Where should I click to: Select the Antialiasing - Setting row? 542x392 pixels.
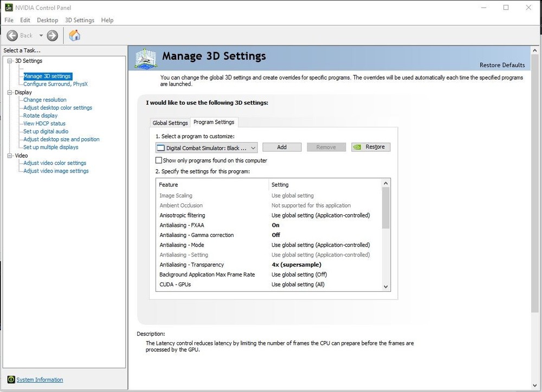coord(269,255)
